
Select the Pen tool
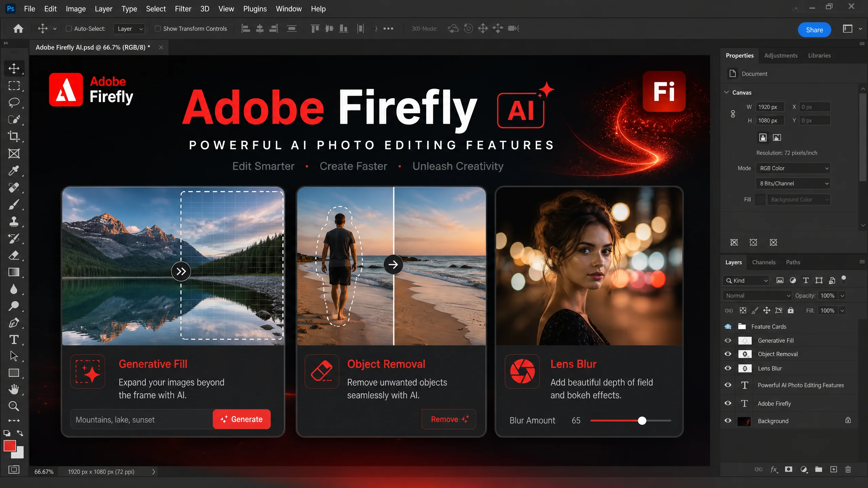[x=14, y=323]
